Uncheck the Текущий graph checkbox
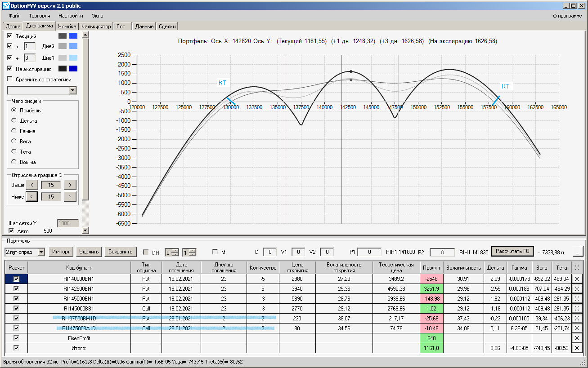The height and width of the screenshot is (368, 588). [x=10, y=35]
